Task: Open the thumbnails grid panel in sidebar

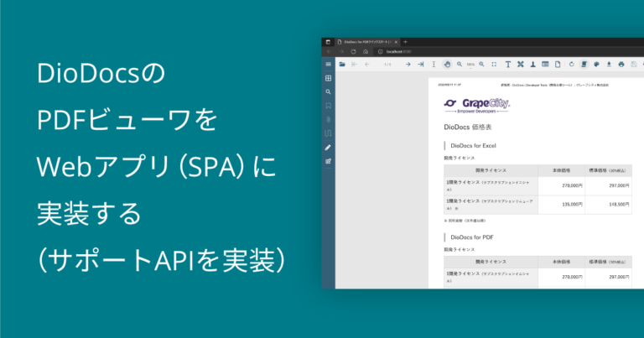Action: coord(328,78)
